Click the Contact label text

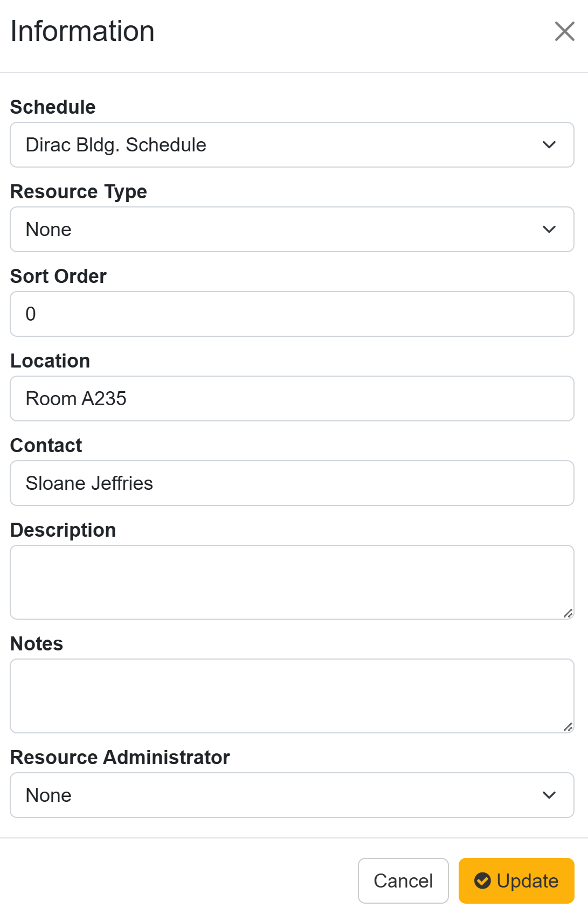click(46, 446)
